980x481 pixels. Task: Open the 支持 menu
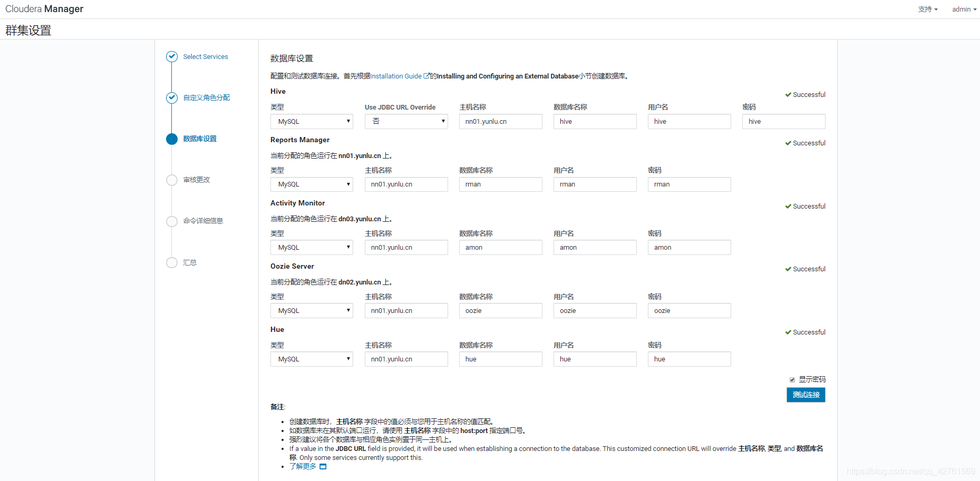[x=928, y=9]
